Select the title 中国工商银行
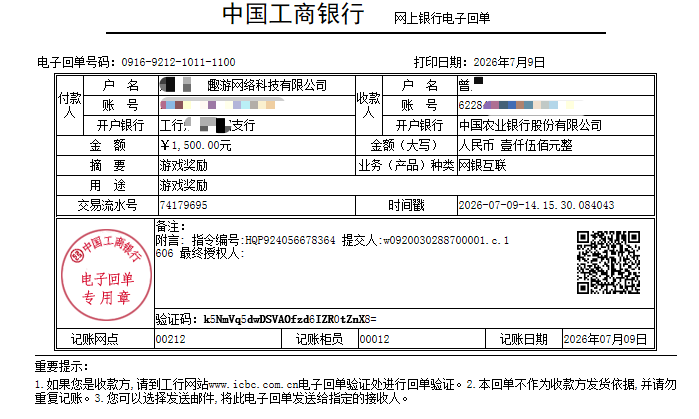 (x=293, y=14)
